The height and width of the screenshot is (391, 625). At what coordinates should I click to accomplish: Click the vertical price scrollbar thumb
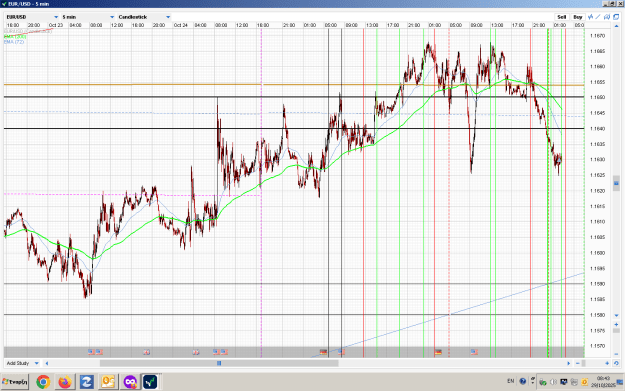coord(616,183)
